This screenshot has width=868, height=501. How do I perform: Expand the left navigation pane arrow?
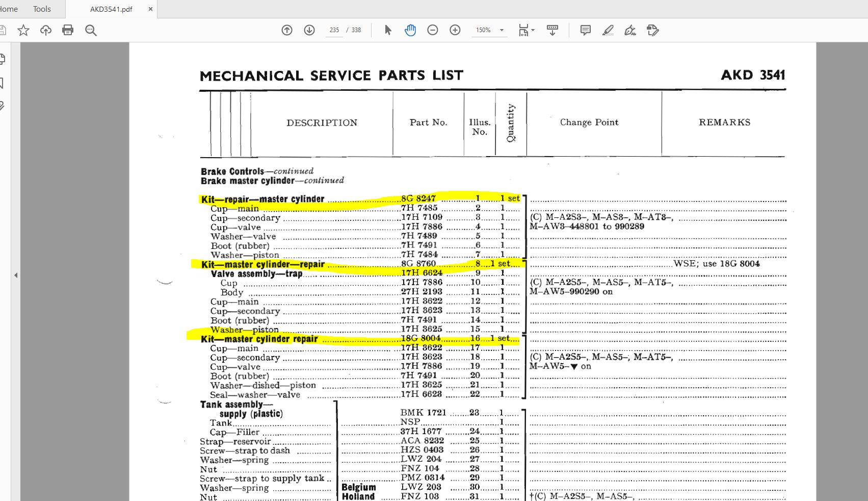(16, 275)
